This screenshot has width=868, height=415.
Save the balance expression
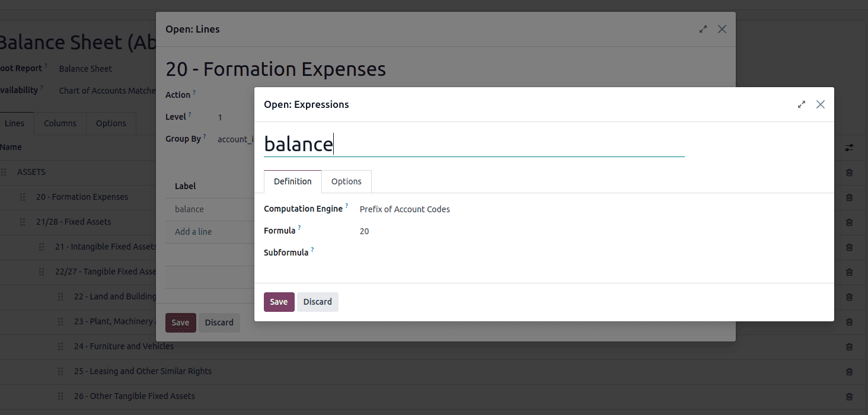(x=279, y=302)
